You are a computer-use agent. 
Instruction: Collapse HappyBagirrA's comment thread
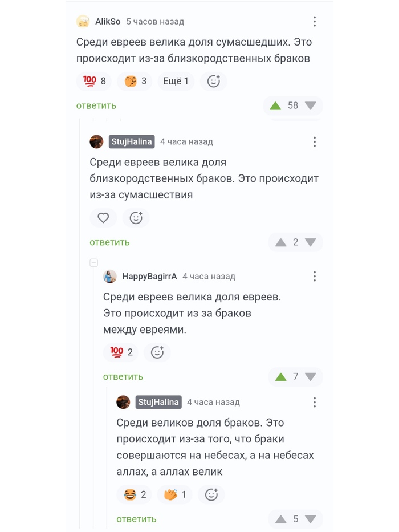(93, 262)
